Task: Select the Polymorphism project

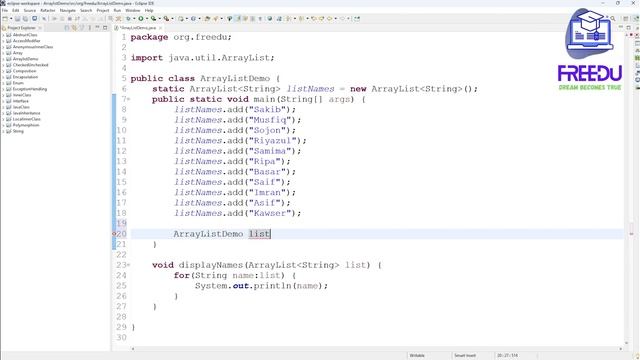Action: (x=26, y=125)
